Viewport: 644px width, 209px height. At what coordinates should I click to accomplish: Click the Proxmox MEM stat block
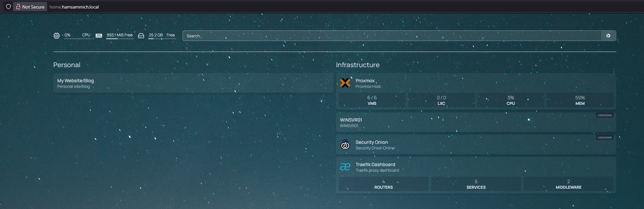point(580,100)
